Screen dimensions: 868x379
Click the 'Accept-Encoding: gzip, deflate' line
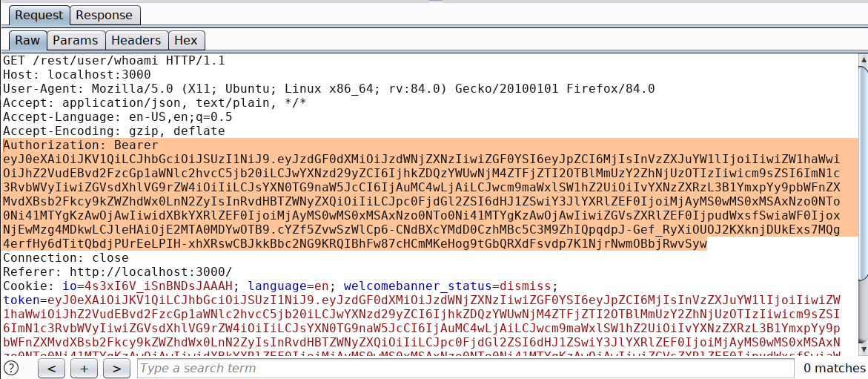tap(114, 131)
